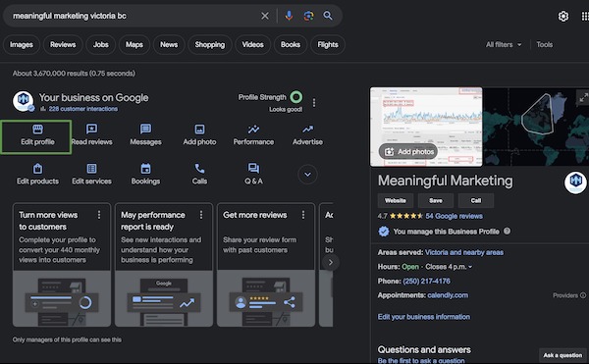Expand hours dropdown next to Closes 4 p.m.

(470, 267)
